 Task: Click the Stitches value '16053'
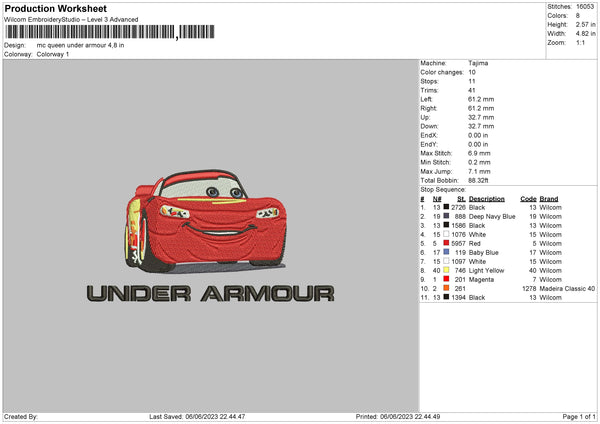[x=585, y=7]
